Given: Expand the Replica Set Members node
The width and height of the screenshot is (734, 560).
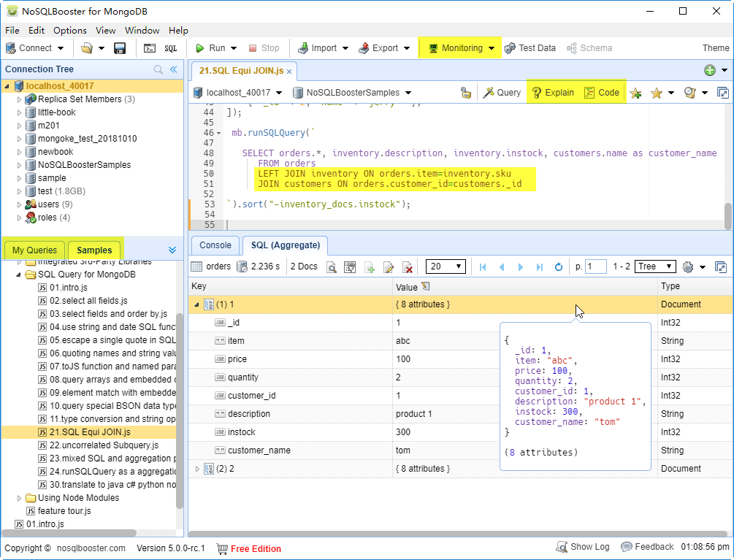Looking at the screenshot, I should tap(19, 99).
